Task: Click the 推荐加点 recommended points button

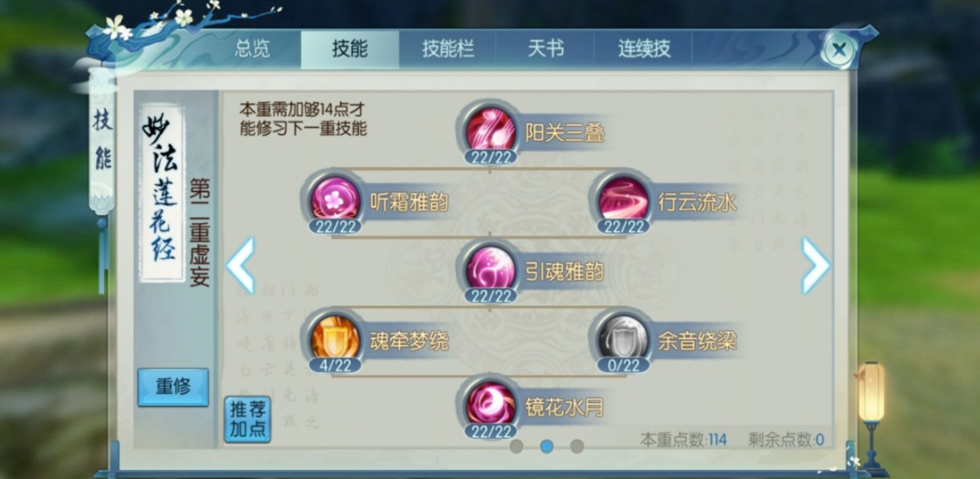Action: click(x=248, y=420)
